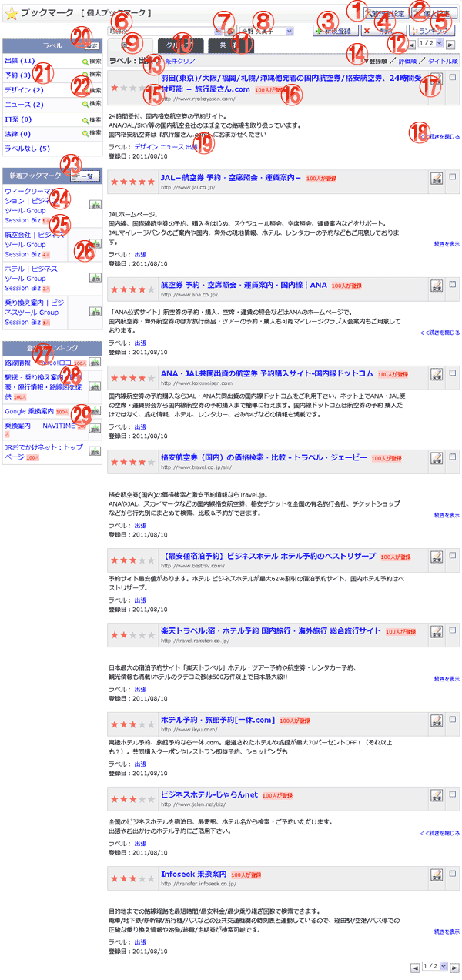Click the 追加 icon for ホテル | ビジネスツール bookmark

[x=95, y=278]
